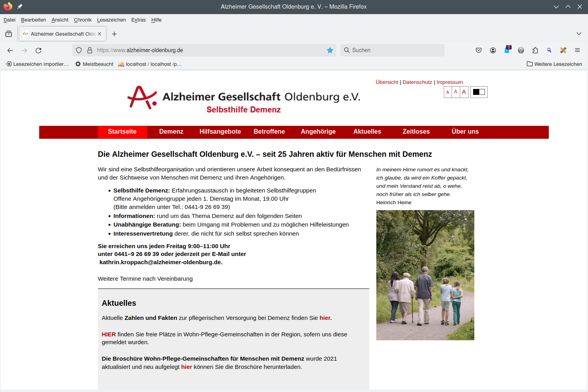This screenshot has width=588, height=392.
Task: Close the Alzheimer Gesellschaft tab
Action: point(100,34)
